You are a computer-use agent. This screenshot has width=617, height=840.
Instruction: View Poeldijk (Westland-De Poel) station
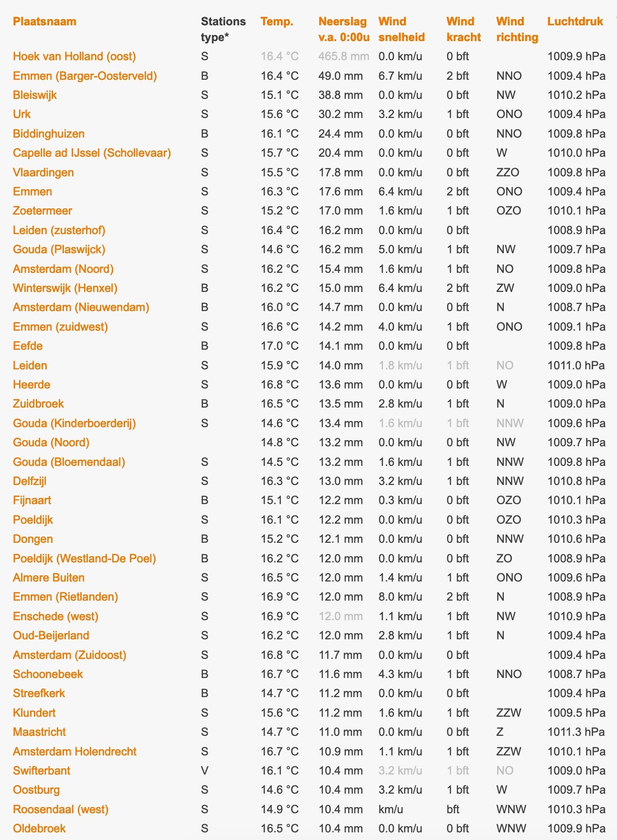click(x=84, y=559)
